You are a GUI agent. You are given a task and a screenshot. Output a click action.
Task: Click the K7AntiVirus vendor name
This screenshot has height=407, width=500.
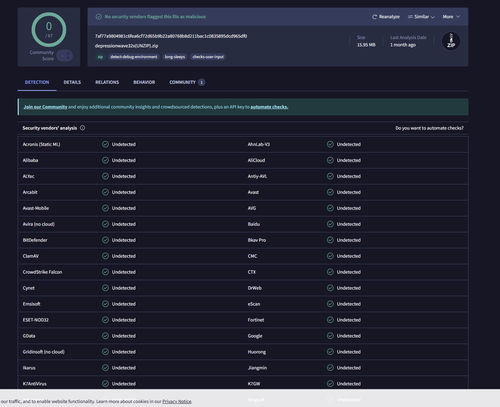pos(35,384)
